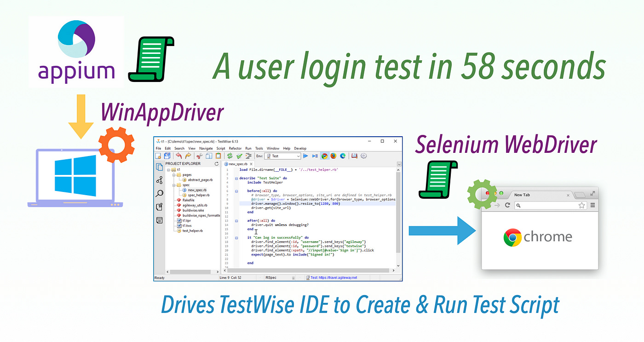This screenshot has width=644, height=342.
Task: Click the editor vertical scrollbar
Action: (399, 212)
